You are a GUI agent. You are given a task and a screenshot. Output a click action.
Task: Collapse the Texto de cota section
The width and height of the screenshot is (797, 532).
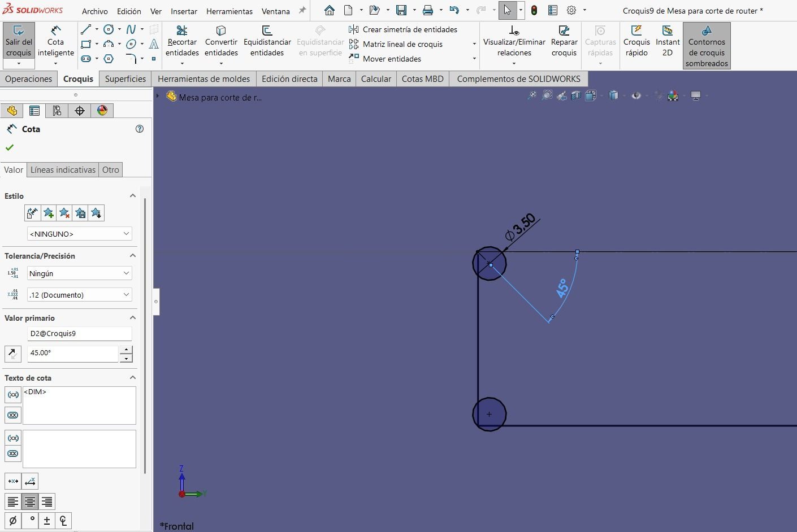133,377
